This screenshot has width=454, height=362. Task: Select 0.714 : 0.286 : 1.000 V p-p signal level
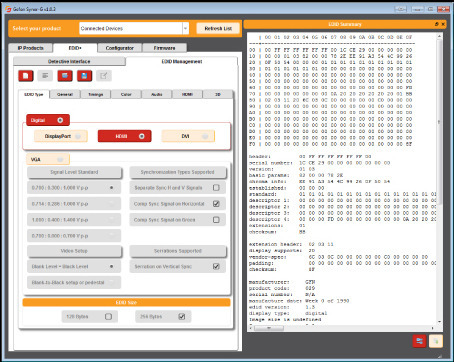click(x=74, y=204)
